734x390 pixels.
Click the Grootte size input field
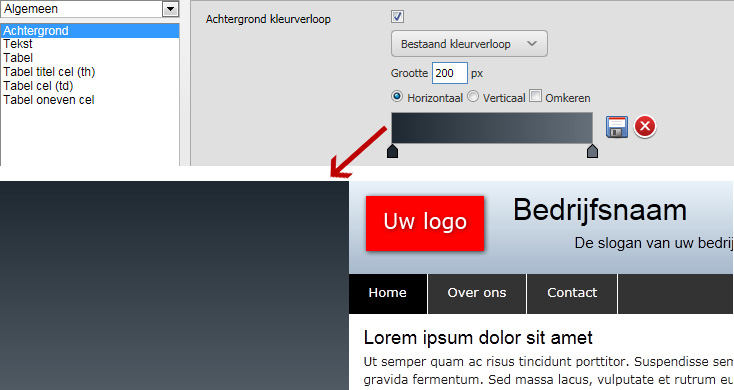449,73
